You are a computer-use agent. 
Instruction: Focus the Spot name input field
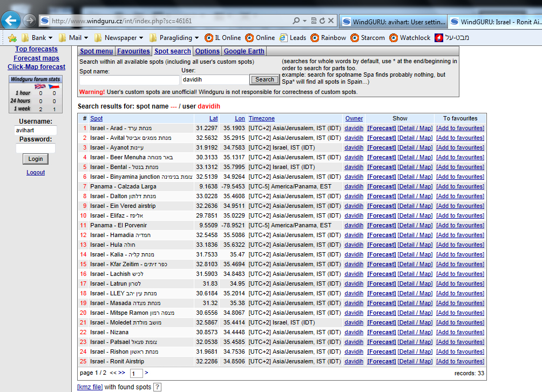(x=129, y=80)
